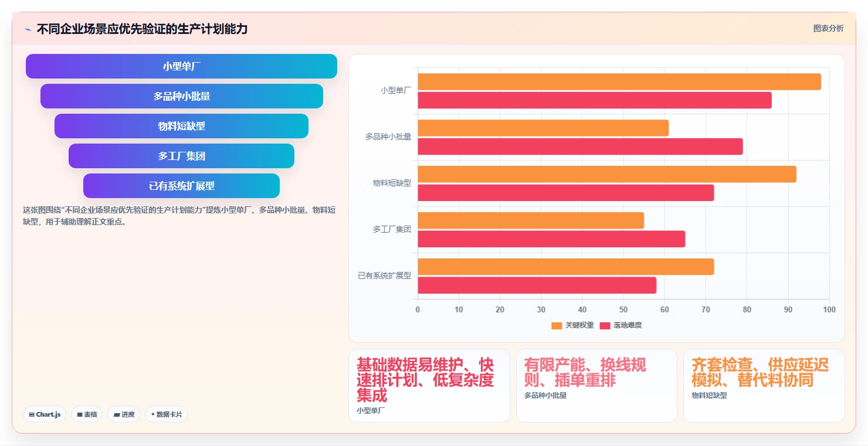Viewport: 868px width, 446px height.
Task: Click the lightning icon beside the title
Action: point(28,29)
